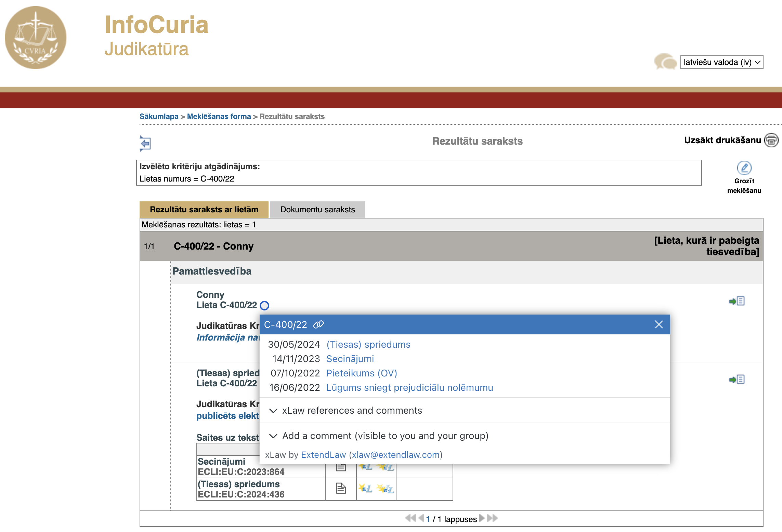Click the blue back arrow icon
Viewport: 782px width, 532px height.
tap(145, 143)
